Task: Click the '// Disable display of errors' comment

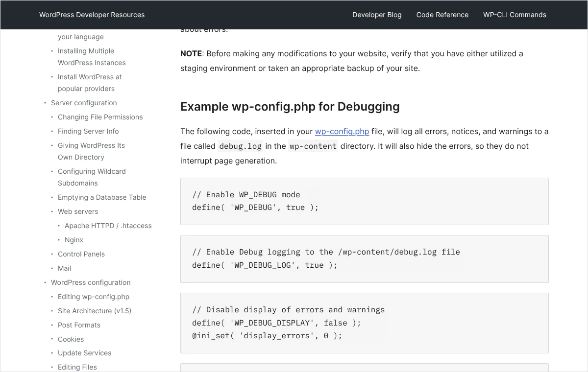Action: coord(288,310)
